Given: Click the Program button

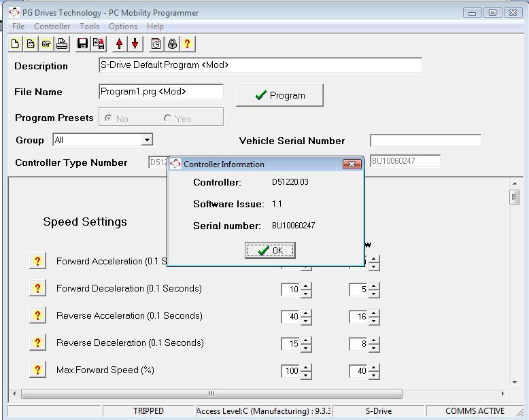Looking at the screenshot, I should click(x=279, y=95).
